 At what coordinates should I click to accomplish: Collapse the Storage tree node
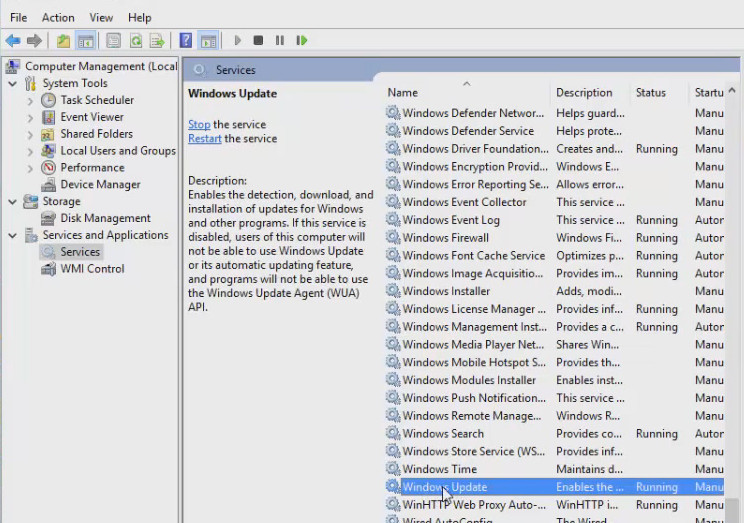(13, 202)
